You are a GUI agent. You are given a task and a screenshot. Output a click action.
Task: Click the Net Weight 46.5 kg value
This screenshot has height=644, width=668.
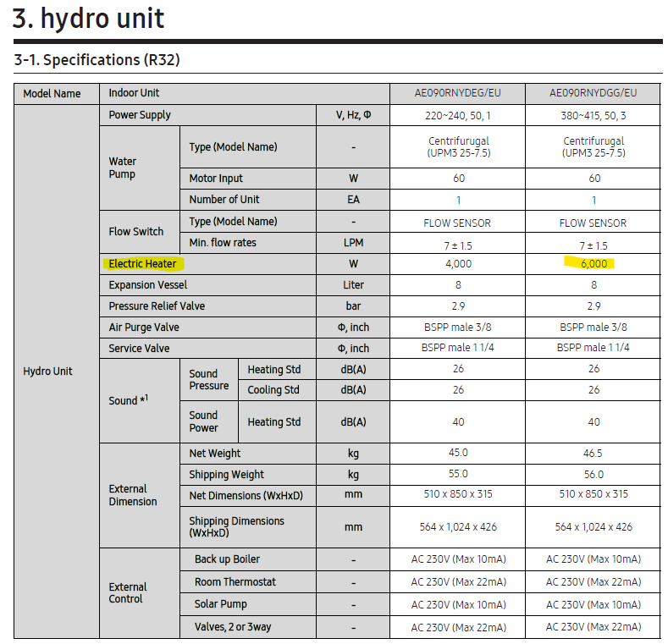pos(593,454)
